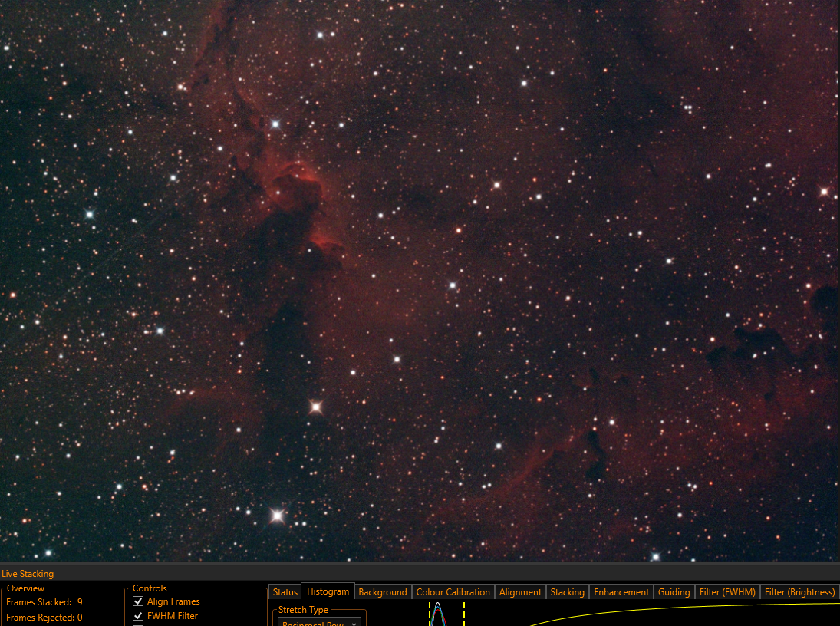This screenshot has width=840, height=626.
Task: Click the histogram peak curve
Action: [438, 614]
